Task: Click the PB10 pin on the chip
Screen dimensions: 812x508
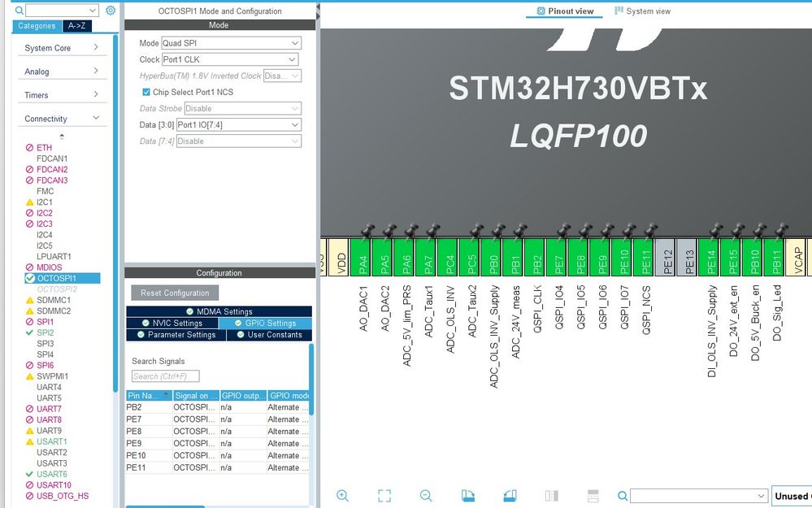Action: (754, 257)
